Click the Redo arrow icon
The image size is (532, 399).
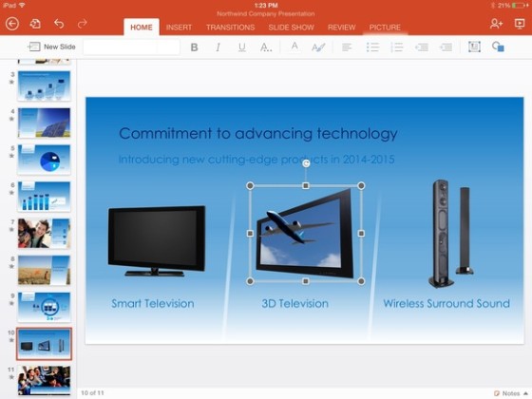click(x=82, y=24)
